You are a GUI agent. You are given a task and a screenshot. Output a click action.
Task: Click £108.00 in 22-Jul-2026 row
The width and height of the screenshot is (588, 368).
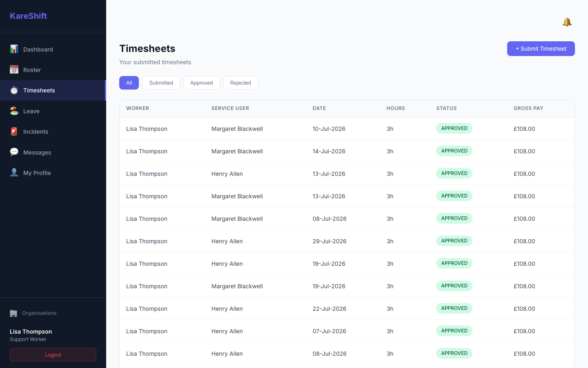click(x=524, y=309)
